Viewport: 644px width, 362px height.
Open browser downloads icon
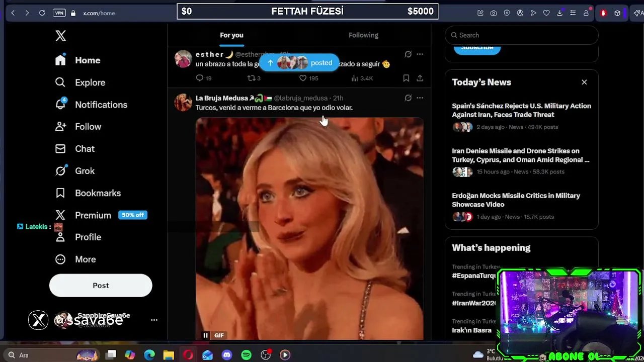[x=559, y=13]
